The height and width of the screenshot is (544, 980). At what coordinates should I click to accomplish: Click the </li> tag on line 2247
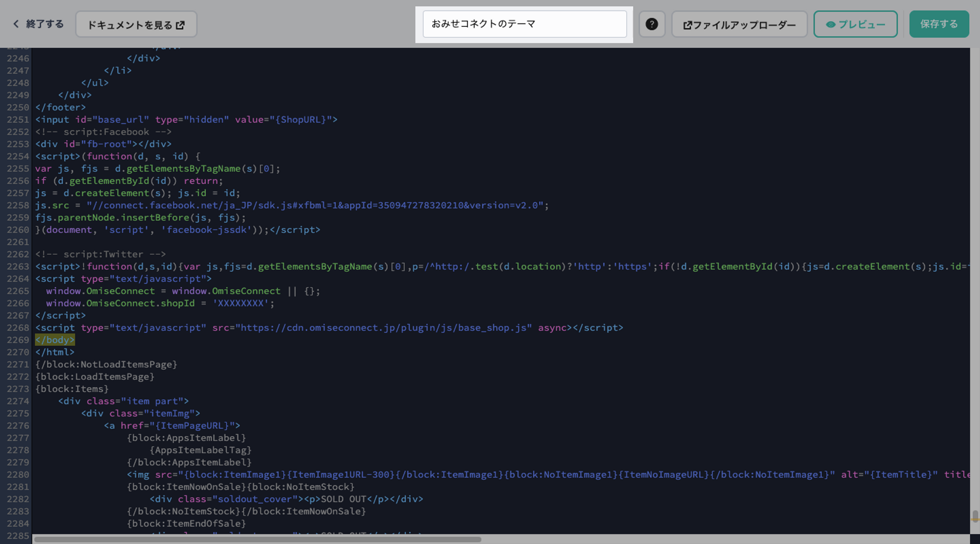point(118,71)
